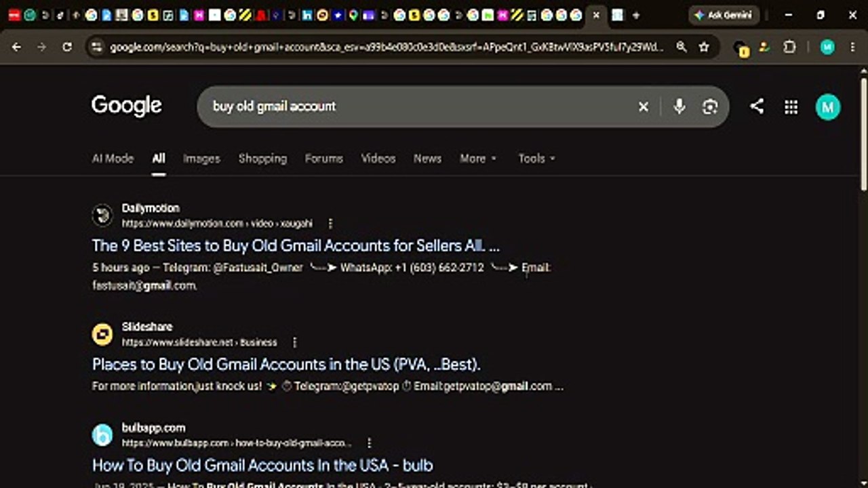Image resolution: width=868 pixels, height=488 pixels.
Task: Open the Images results tab
Action: click(x=201, y=158)
